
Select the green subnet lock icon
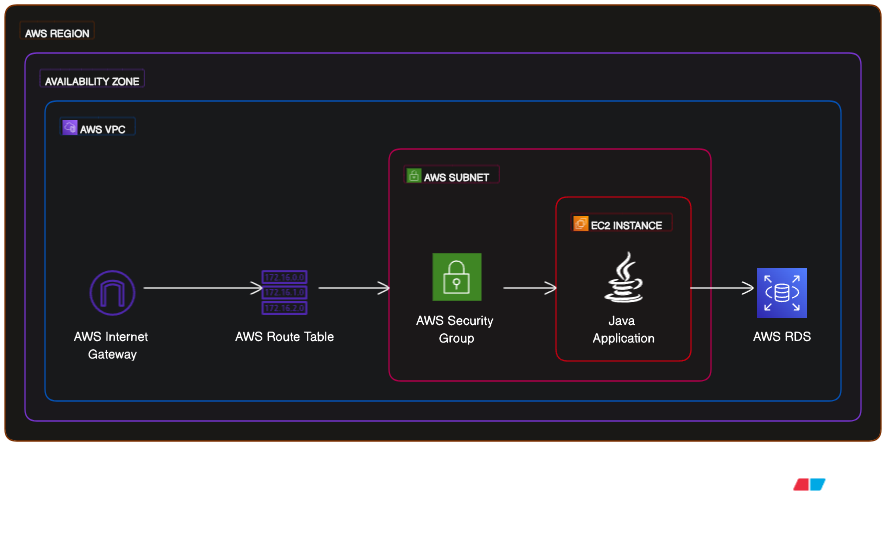(x=414, y=175)
